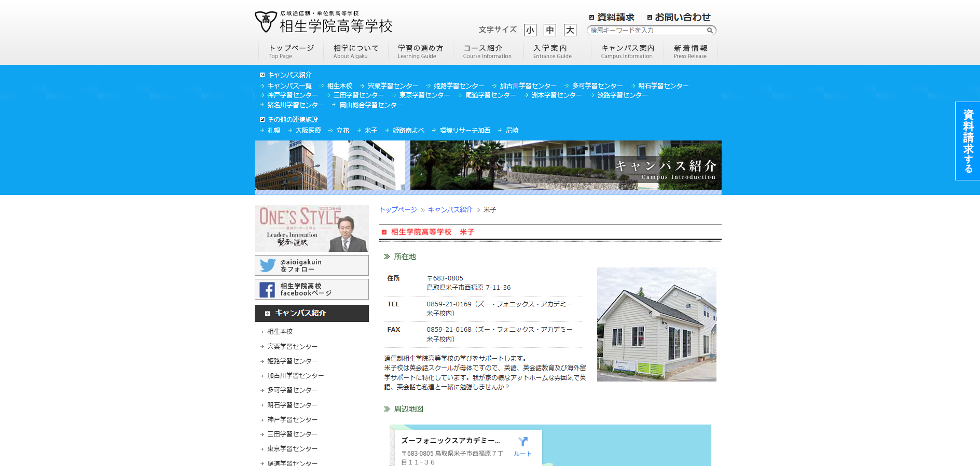
Task: Click the search keyword input field
Action: (x=646, y=31)
